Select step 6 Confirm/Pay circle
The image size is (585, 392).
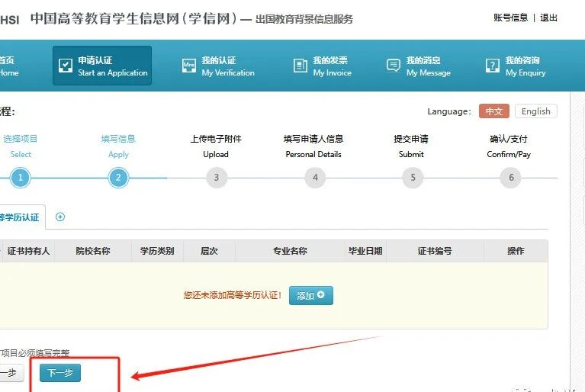pyautogui.click(x=511, y=178)
